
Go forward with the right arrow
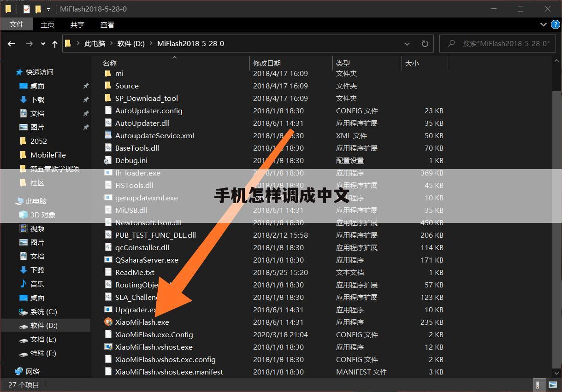pyautogui.click(x=29, y=44)
